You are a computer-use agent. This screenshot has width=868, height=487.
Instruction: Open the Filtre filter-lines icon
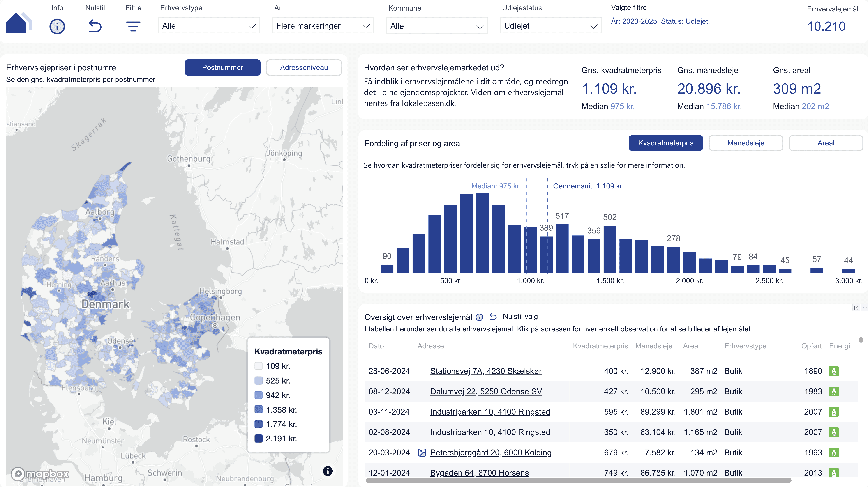click(x=133, y=26)
